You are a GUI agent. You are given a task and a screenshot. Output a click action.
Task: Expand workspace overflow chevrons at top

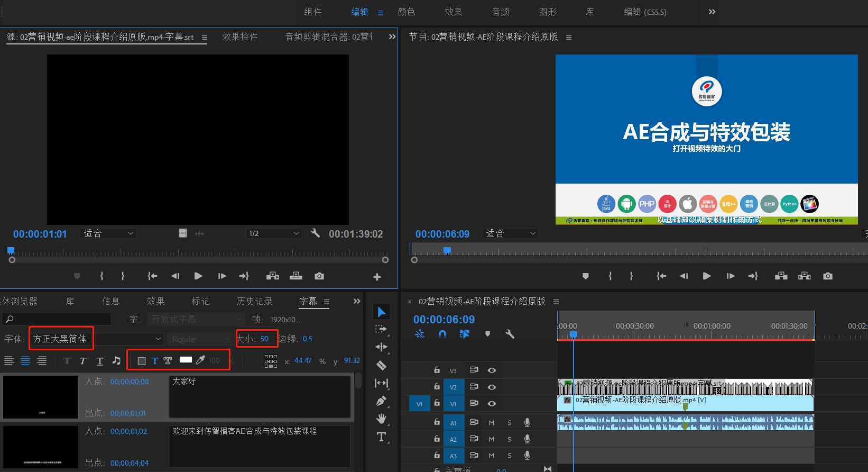(x=712, y=12)
